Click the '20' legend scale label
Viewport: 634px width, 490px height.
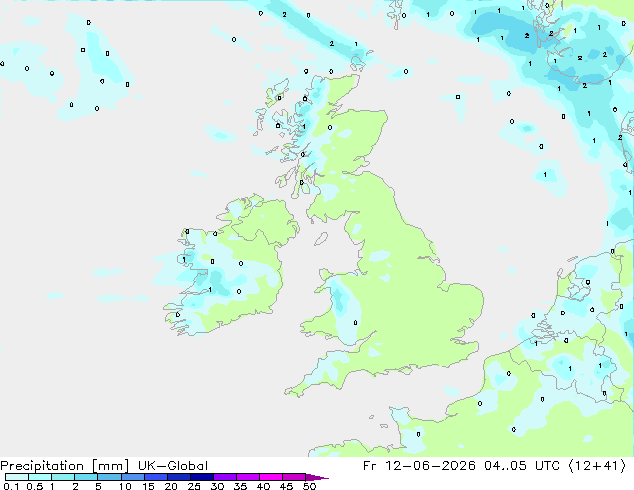click(x=171, y=486)
